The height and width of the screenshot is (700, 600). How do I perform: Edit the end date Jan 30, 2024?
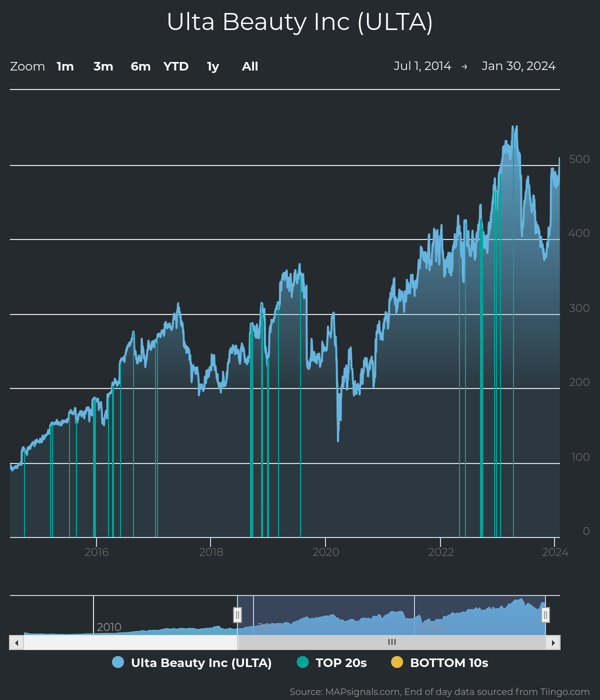click(518, 66)
